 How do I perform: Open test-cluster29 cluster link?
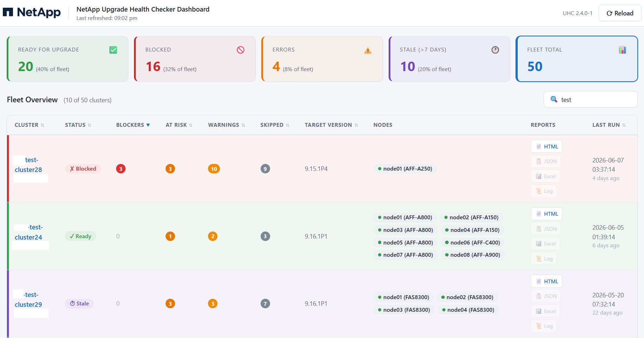point(28,299)
